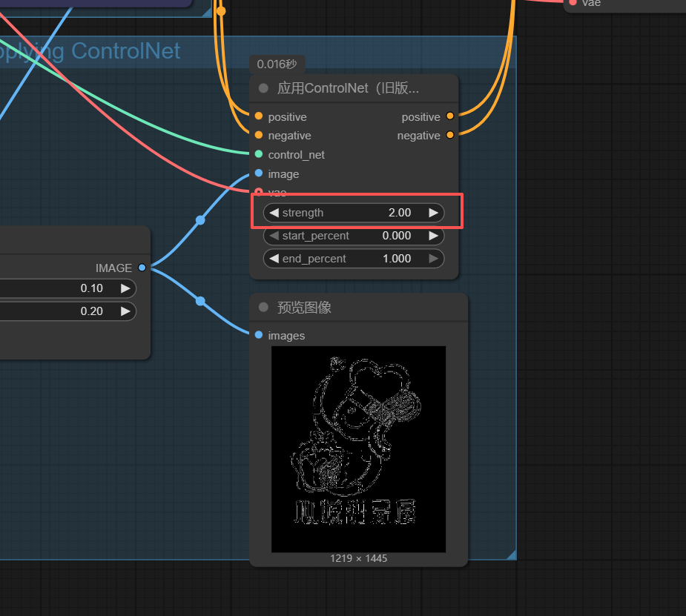
Task: Click the 预览图像 node title
Action: (x=304, y=308)
